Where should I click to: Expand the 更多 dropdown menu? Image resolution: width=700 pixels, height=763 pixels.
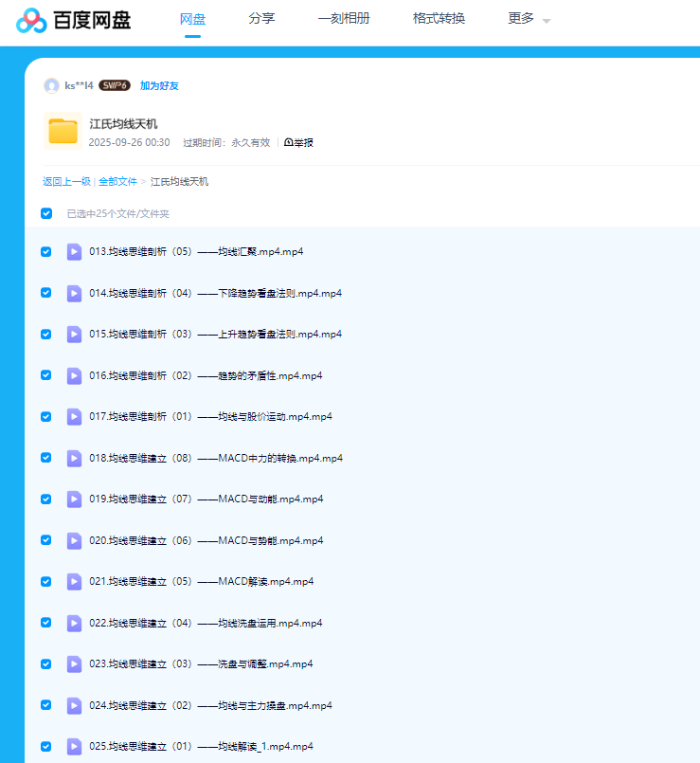[529, 19]
